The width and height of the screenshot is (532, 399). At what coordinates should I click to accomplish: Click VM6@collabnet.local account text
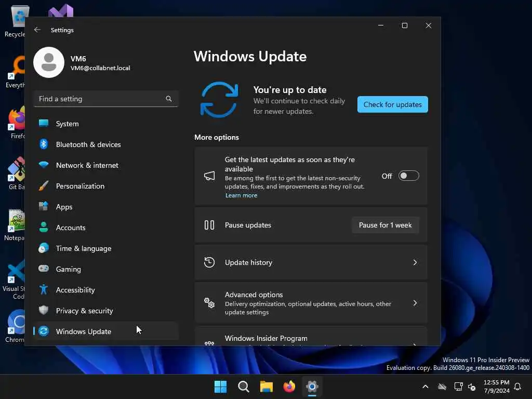pos(100,68)
